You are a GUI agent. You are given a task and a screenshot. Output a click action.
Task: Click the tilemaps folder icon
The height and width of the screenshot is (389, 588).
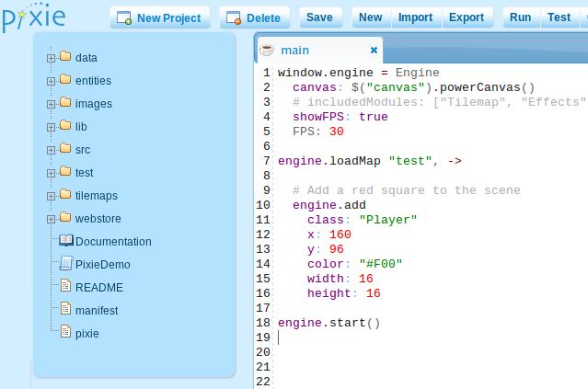65,194
